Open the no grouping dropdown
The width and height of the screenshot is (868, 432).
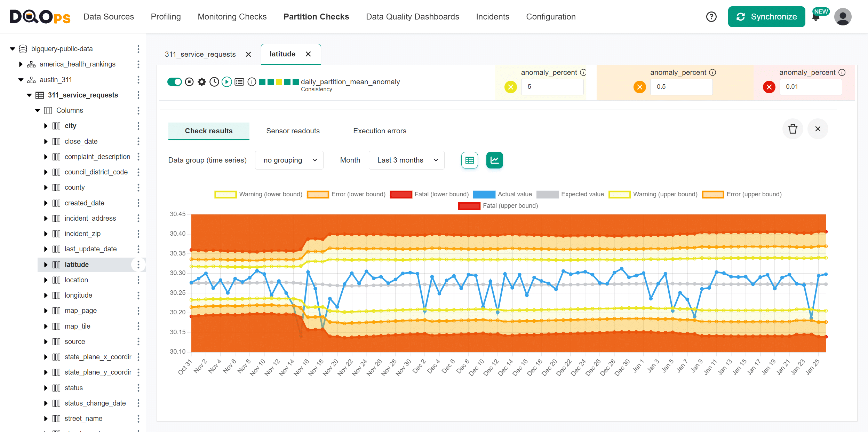(289, 160)
